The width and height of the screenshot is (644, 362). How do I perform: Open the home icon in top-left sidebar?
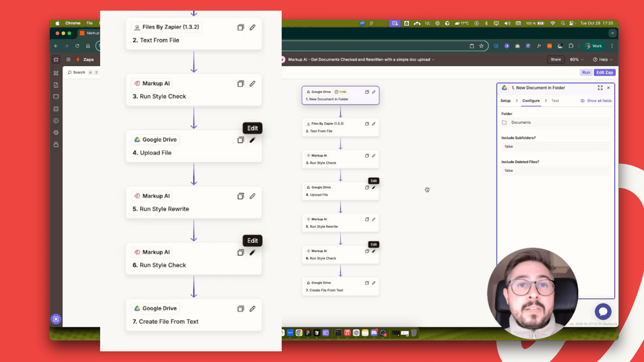pos(56,59)
